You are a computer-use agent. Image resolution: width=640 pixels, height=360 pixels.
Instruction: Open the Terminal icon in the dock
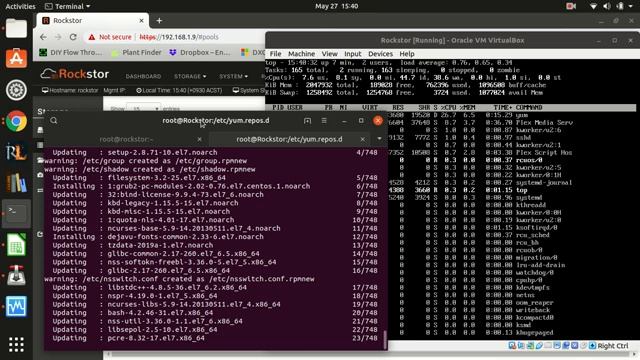click(x=16, y=213)
